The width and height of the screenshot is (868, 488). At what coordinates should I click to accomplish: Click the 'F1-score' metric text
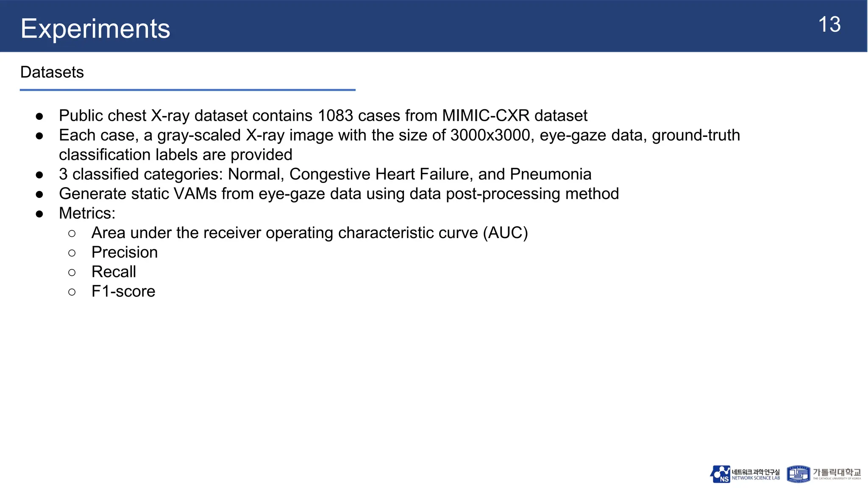[x=123, y=291]
